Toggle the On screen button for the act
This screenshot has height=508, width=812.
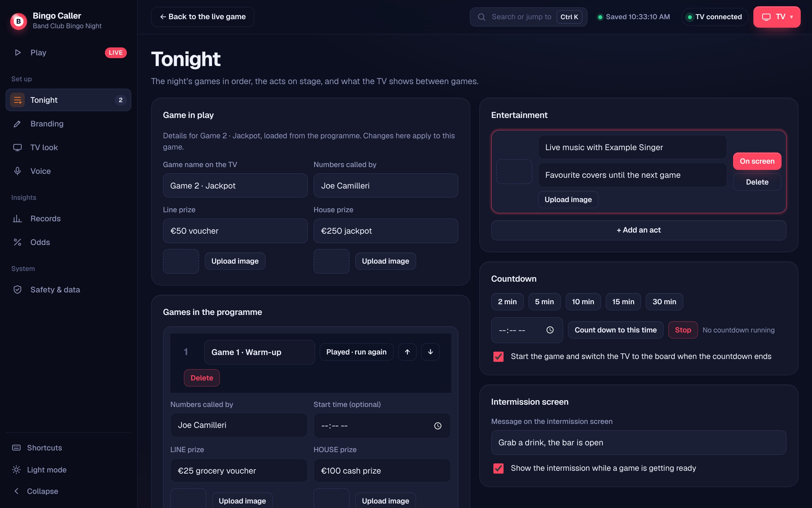coord(757,161)
